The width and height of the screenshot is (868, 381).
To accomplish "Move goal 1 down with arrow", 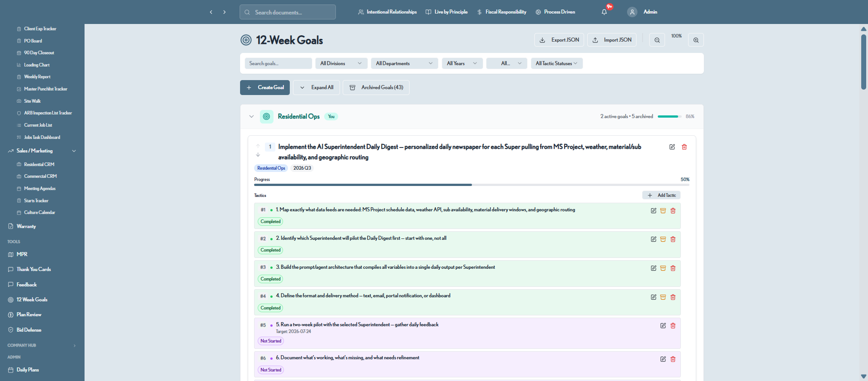I will [258, 155].
